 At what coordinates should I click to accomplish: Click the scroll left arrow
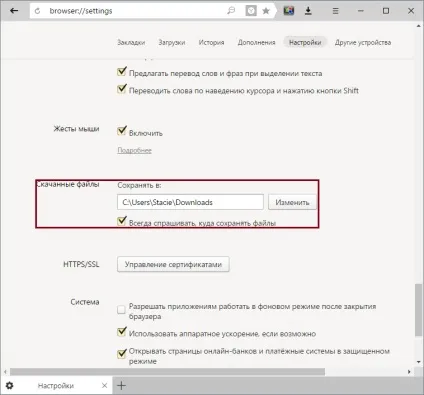[x=5, y=371]
